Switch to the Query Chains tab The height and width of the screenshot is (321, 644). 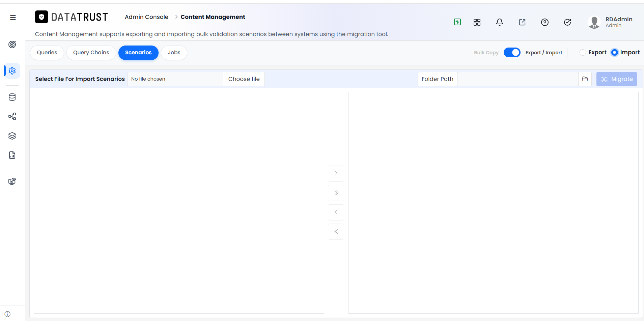tap(91, 53)
